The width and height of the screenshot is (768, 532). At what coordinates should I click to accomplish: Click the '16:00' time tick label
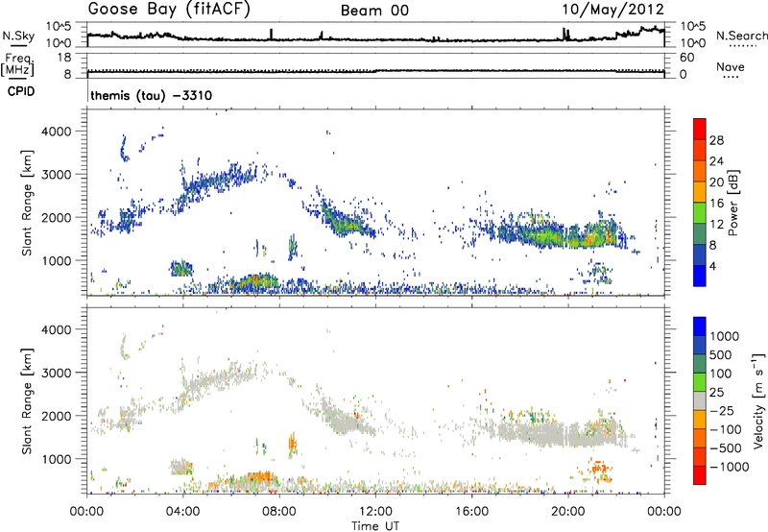[x=471, y=512]
